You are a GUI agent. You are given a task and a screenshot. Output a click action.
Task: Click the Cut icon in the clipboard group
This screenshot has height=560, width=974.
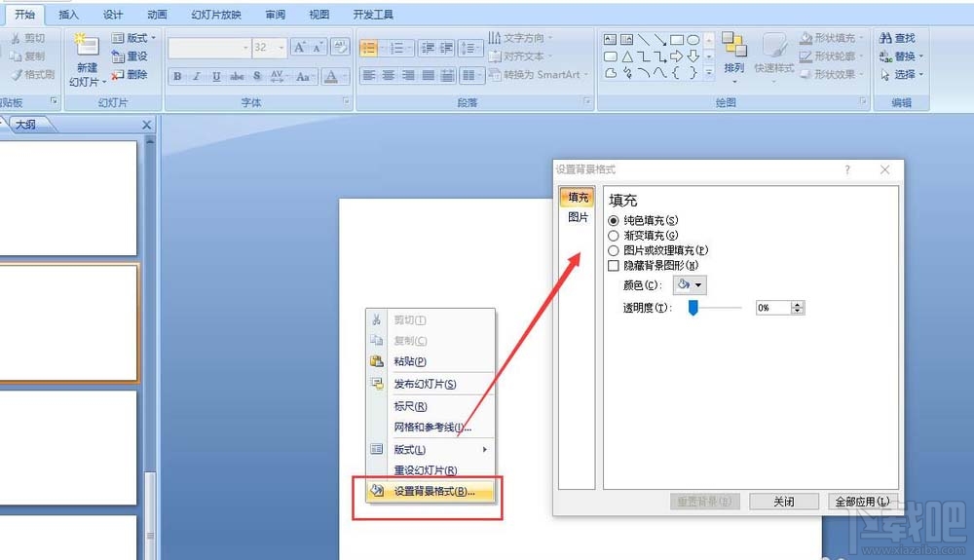16,39
